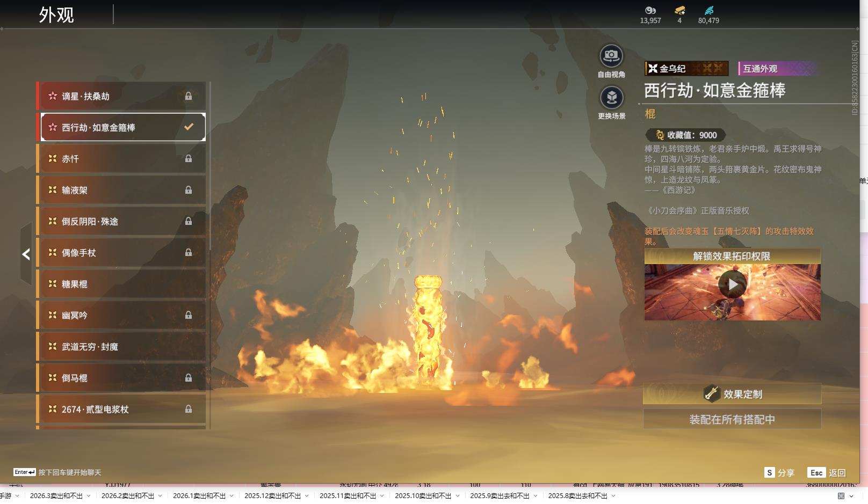The height and width of the screenshot is (504, 868).
Task: Click the 效果定制 effect customization button
Action: click(x=732, y=395)
